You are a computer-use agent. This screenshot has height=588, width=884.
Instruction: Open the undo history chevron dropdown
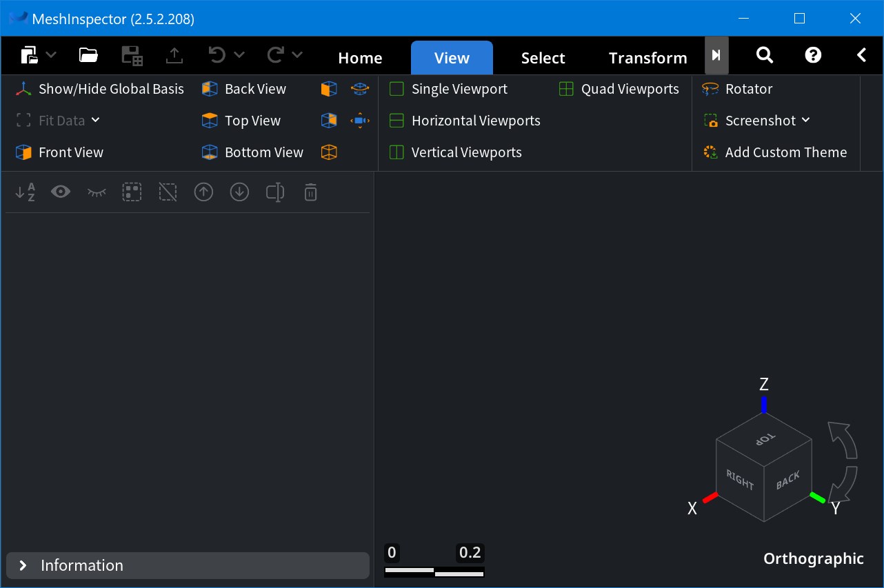(239, 55)
